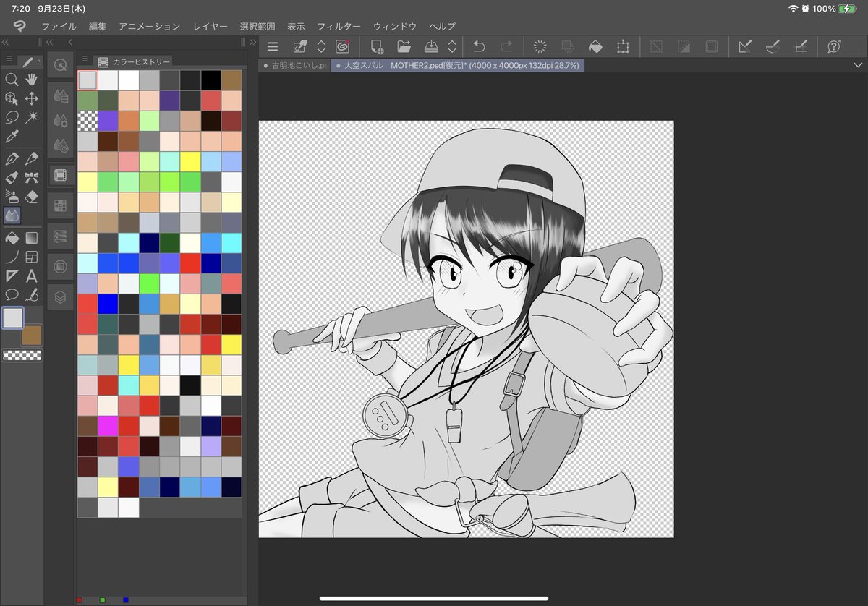Open the レイヤー menu
Screen dimensions: 868x606
tap(210, 26)
